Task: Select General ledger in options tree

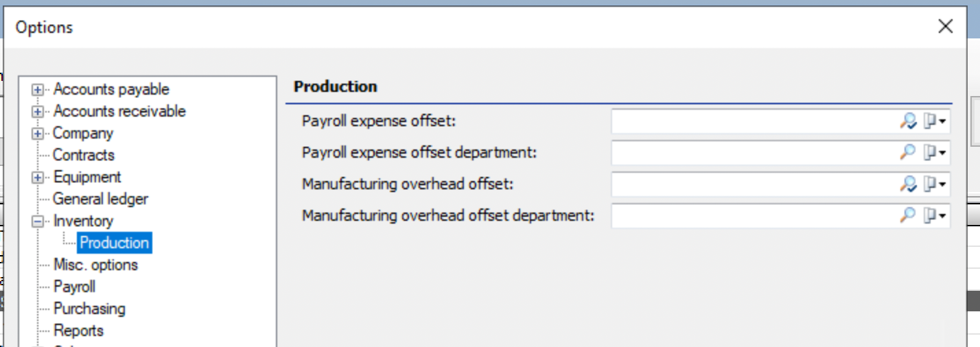Action: (x=101, y=199)
